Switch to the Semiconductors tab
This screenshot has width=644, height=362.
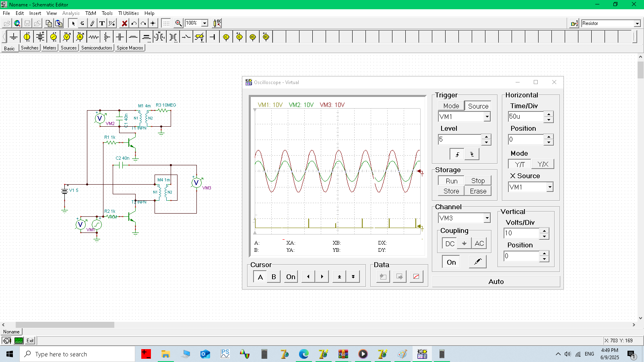click(x=97, y=48)
